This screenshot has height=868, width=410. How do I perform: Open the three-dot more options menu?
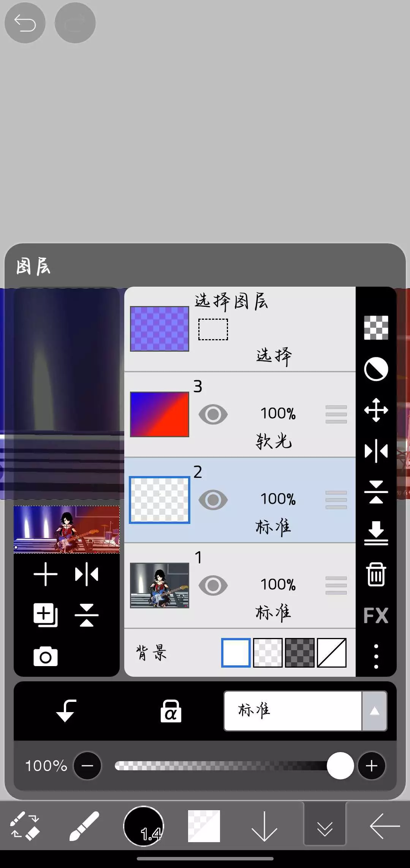[x=376, y=657]
